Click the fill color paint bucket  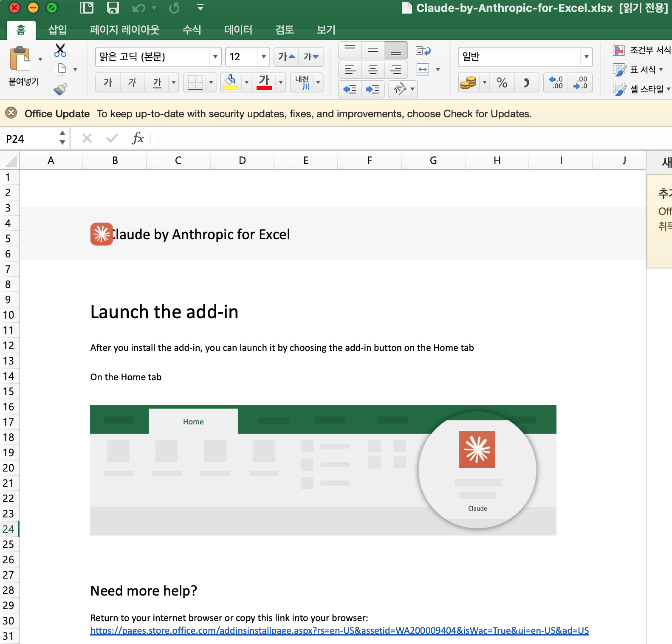tap(231, 82)
